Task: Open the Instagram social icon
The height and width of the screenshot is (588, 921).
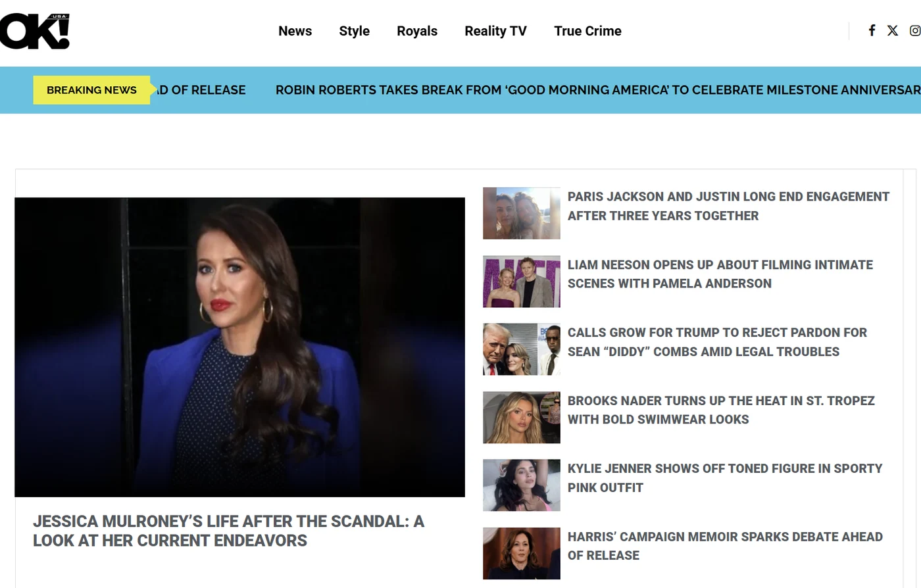Action: click(x=915, y=30)
